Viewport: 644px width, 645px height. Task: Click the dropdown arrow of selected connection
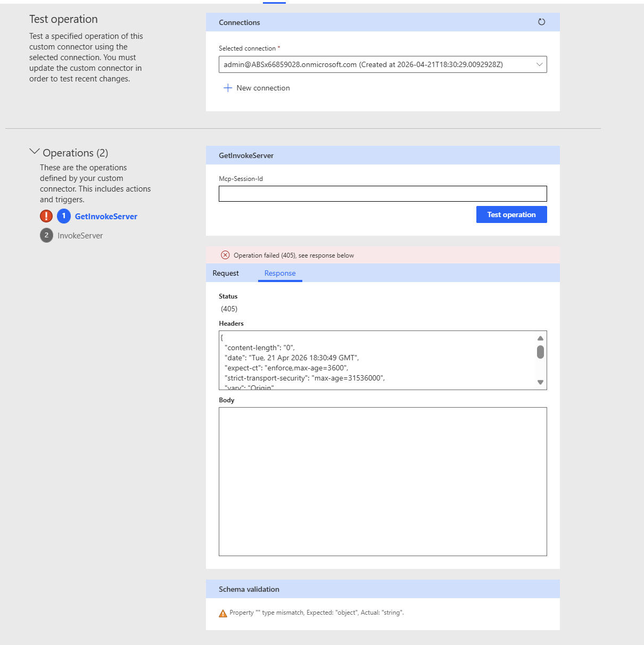(539, 64)
